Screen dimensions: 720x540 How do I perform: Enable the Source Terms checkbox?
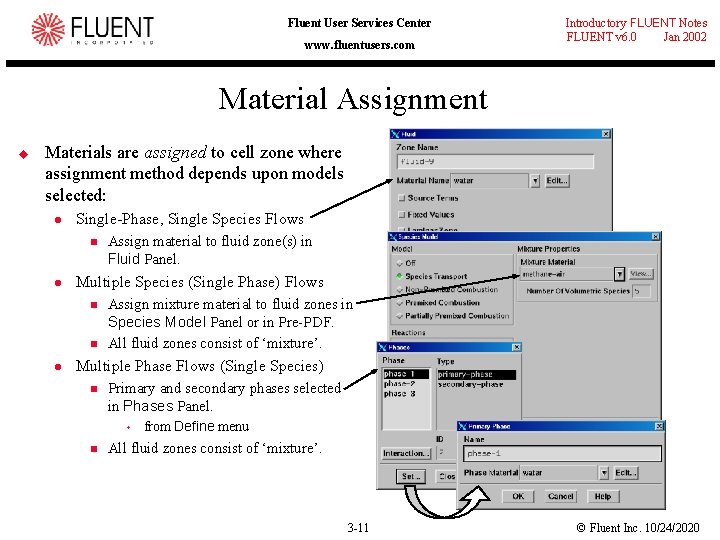click(x=402, y=198)
